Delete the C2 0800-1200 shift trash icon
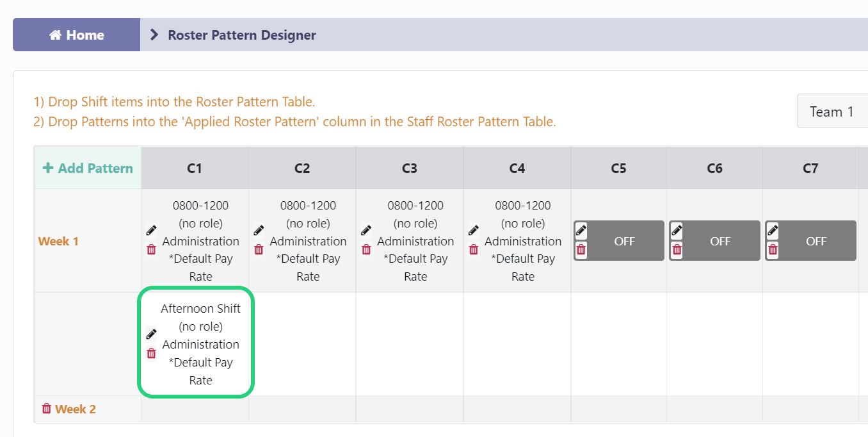Viewport: 868px width, 437px height. coord(259,249)
